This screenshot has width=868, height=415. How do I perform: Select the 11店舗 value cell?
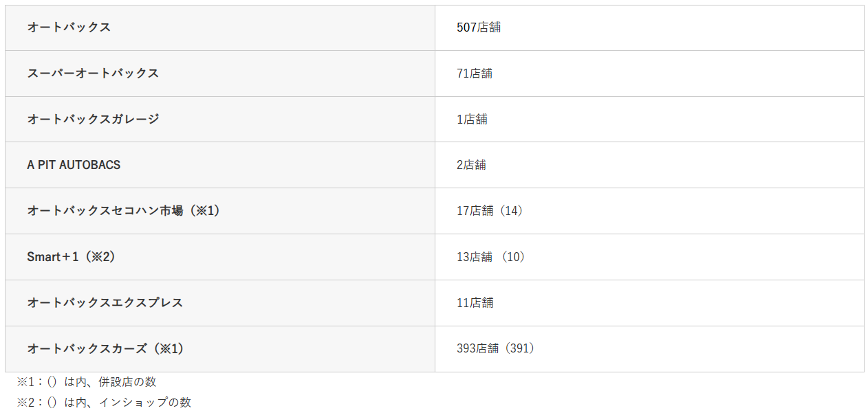(x=475, y=303)
